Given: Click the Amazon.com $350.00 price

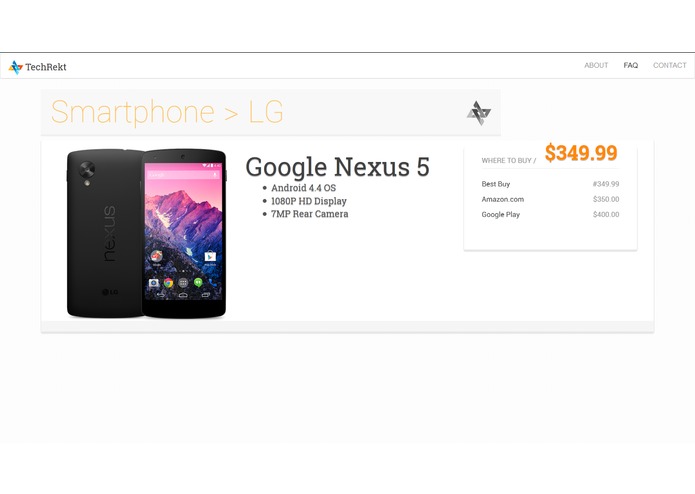Looking at the screenshot, I should (606, 199).
